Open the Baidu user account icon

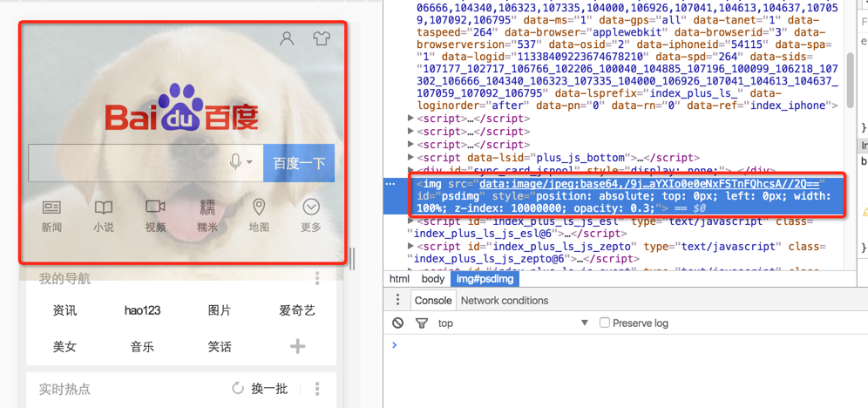[x=287, y=38]
